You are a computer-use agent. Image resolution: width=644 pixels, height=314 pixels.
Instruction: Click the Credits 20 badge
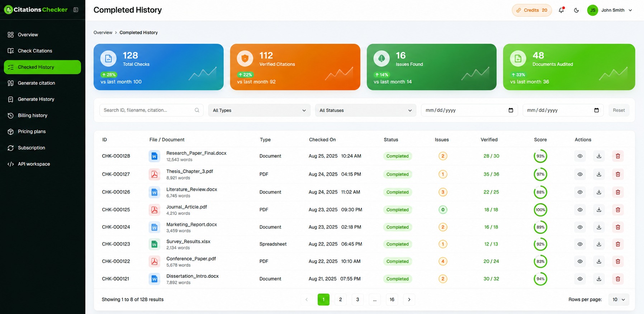[532, 10]
